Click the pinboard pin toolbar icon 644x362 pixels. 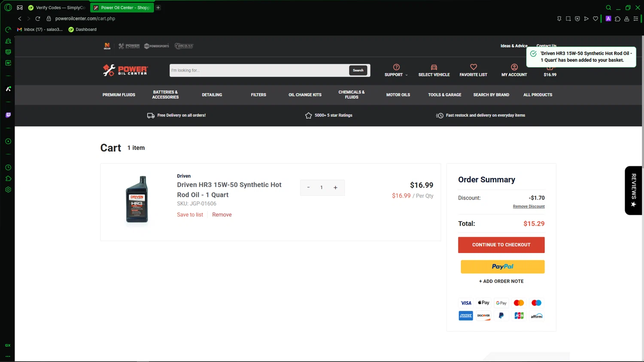559,18
